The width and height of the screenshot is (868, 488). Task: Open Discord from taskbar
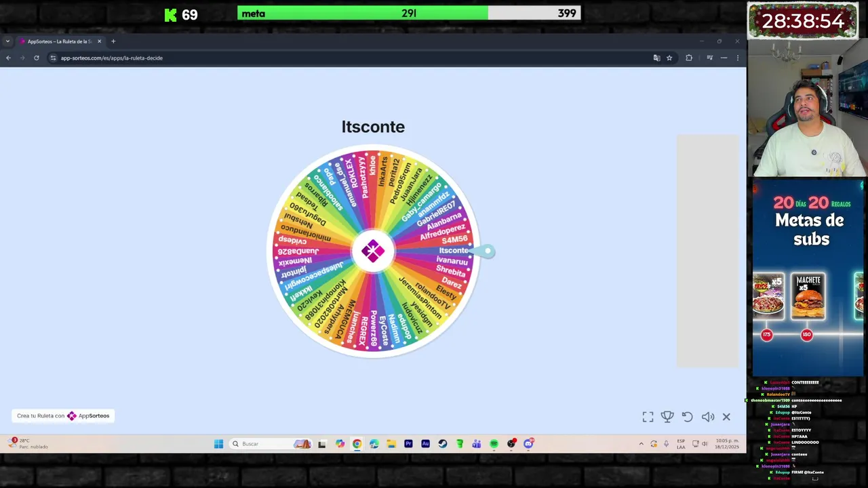528,444
